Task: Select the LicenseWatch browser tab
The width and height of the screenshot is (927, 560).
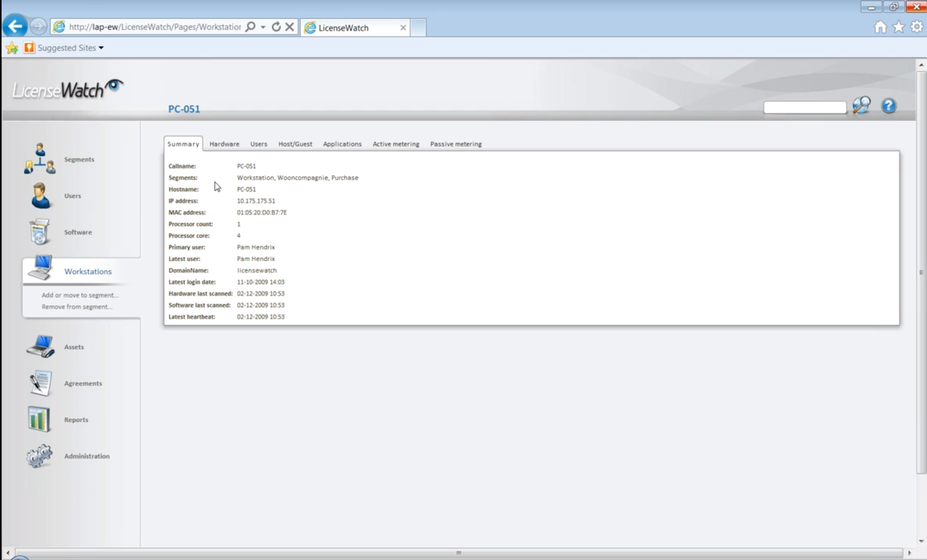Action: 355,28
